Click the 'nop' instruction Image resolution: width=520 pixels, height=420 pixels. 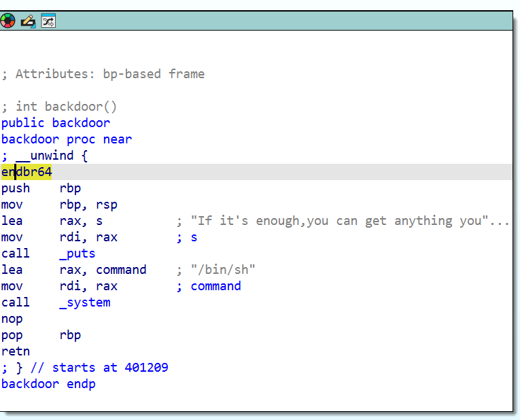[x=12, y=319]
